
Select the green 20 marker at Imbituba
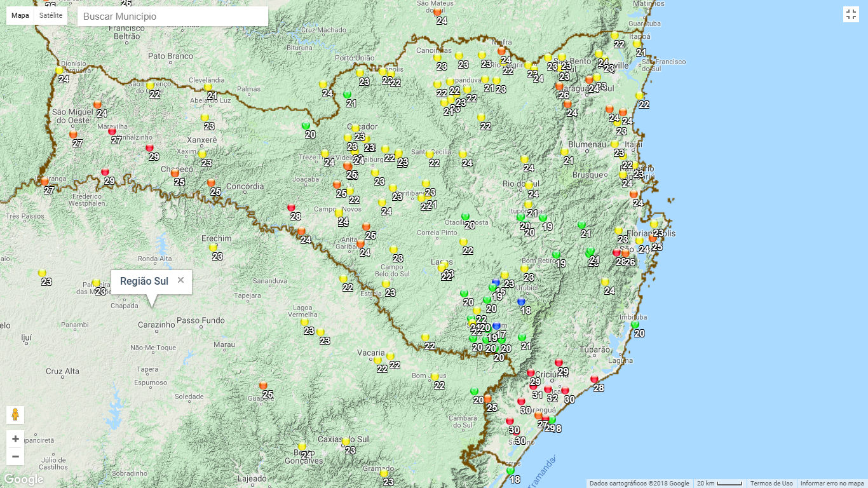coord(635,325)
